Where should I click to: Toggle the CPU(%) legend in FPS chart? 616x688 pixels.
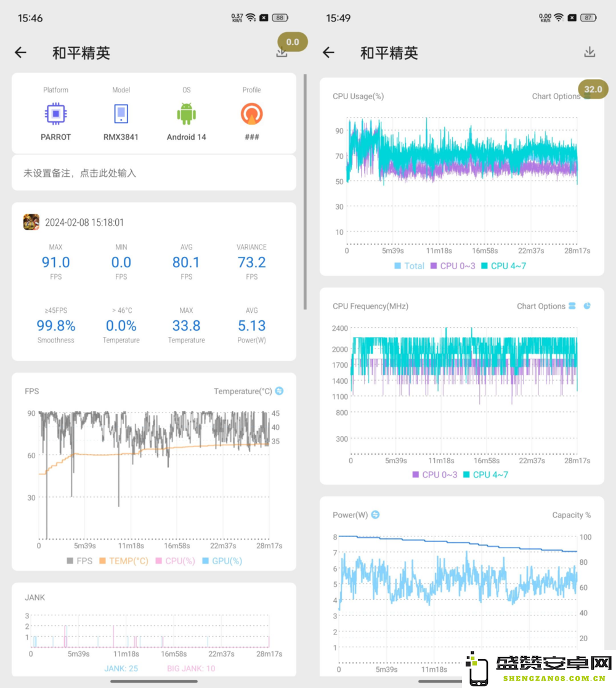point(176,561)
